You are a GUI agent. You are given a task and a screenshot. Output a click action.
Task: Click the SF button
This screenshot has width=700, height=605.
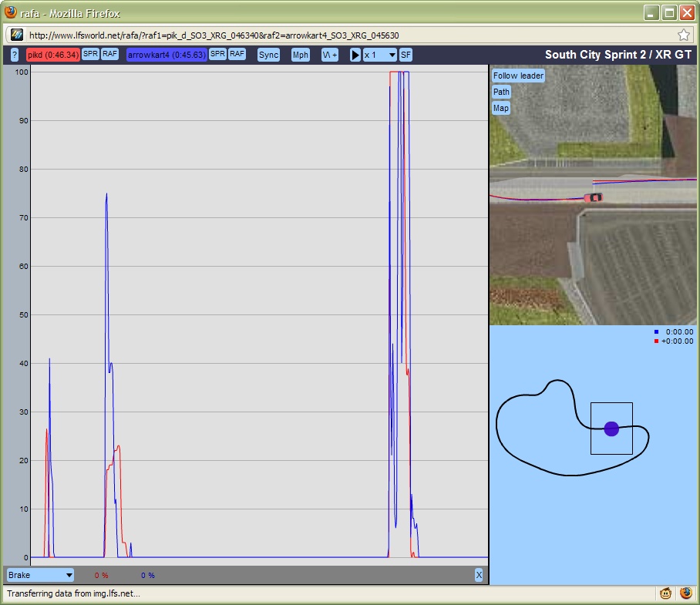(x=406, y=55)
